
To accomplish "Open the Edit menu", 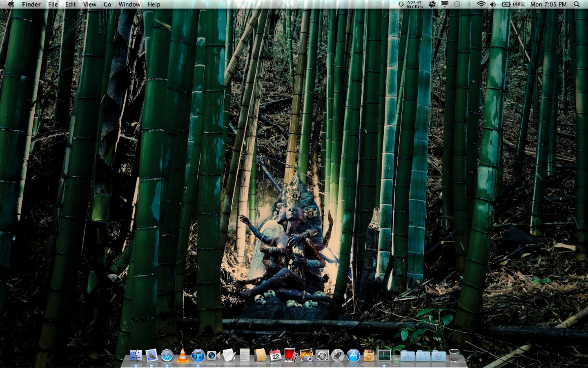I will pos(71,4).
